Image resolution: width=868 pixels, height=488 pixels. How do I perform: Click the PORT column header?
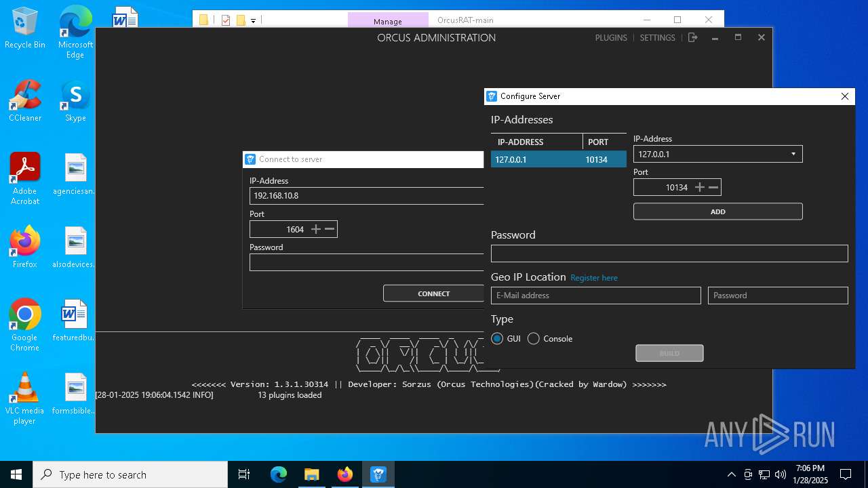pyautogui.click(x=604, y=142)
